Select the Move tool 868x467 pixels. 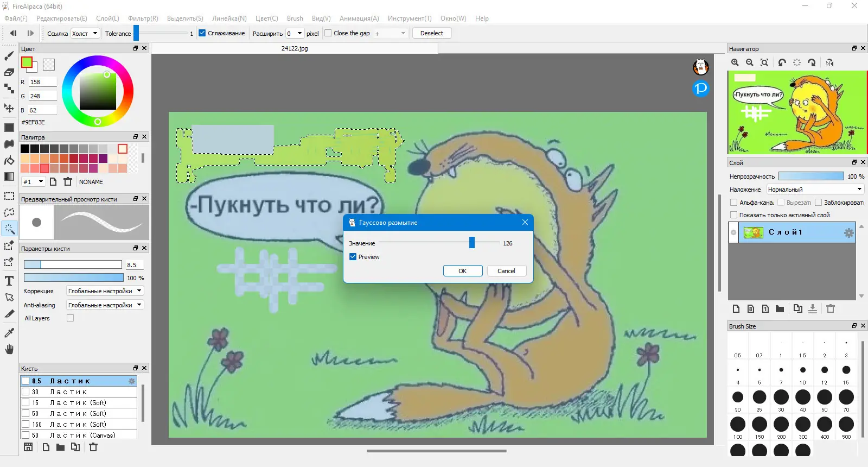click(9, 108)
